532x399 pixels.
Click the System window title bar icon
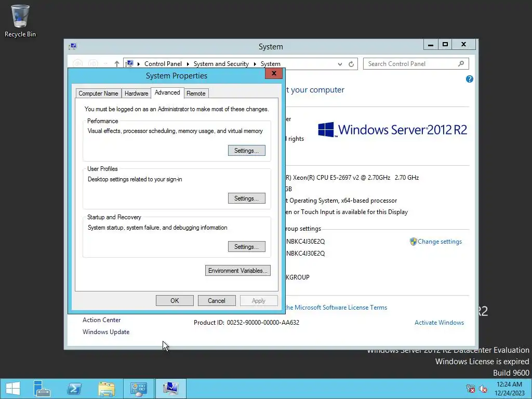point(73,46)
